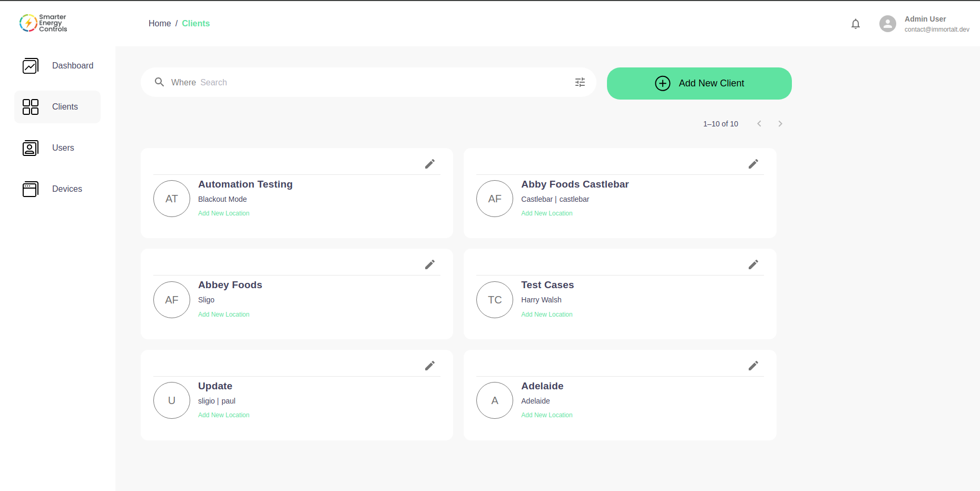Click the AT avatar circle for Automation Testing
Viewport: 980px width, 491px height.
[x=171, y=199]
